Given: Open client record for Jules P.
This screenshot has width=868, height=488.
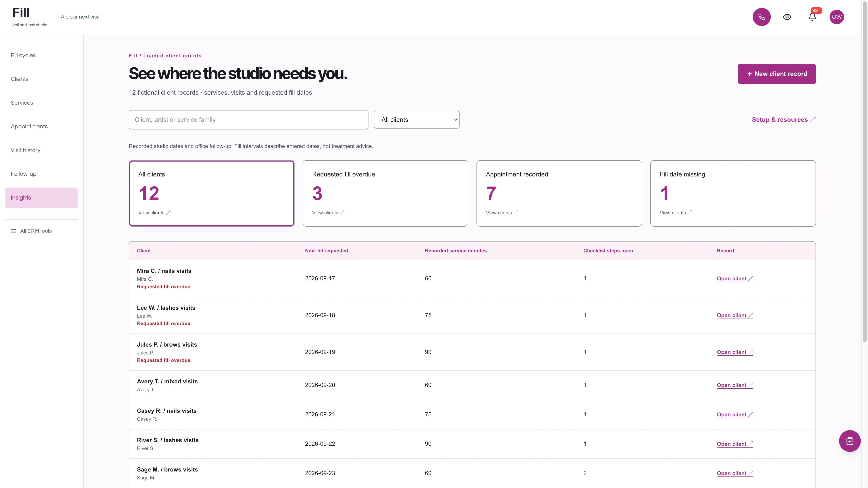Looking at the screenshot, I should tap(735, 352).
